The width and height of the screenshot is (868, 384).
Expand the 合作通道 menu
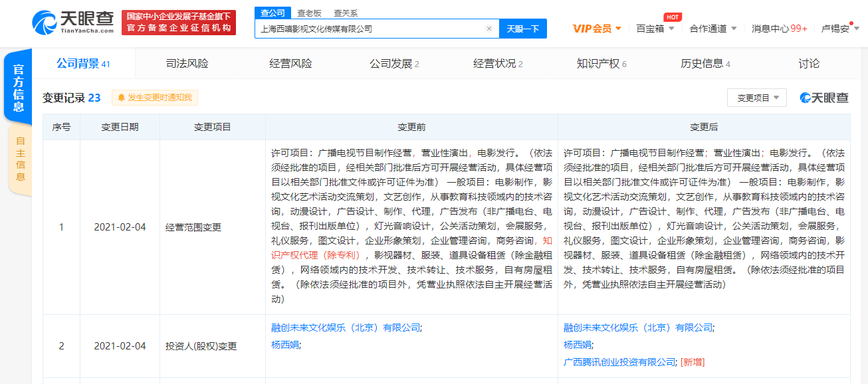point(713,29)
